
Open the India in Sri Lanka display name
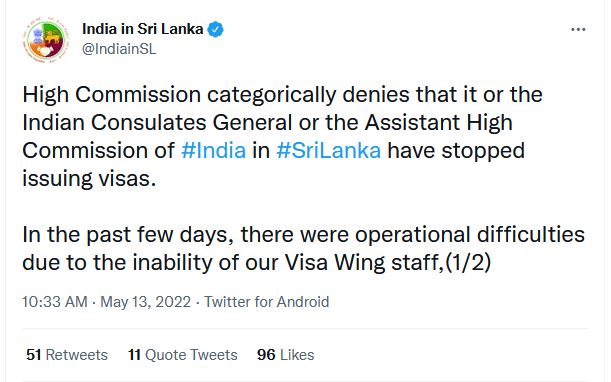point(143,29)
